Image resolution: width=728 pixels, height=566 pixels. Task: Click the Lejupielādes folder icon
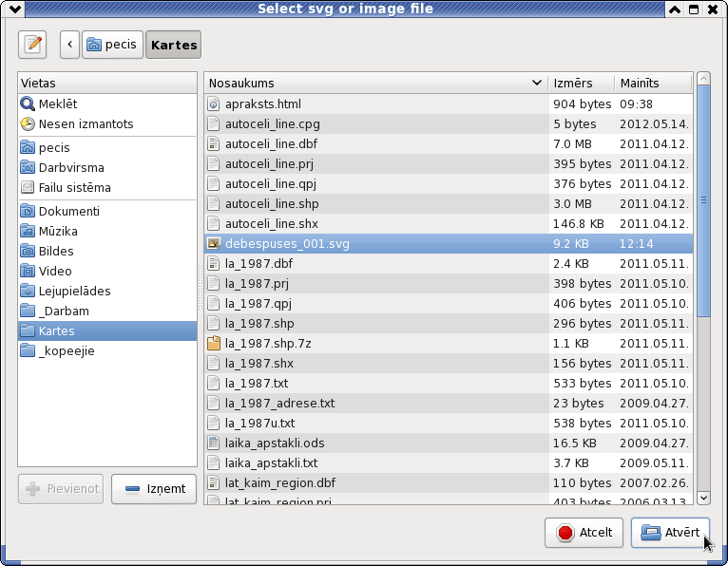[28, 291]
